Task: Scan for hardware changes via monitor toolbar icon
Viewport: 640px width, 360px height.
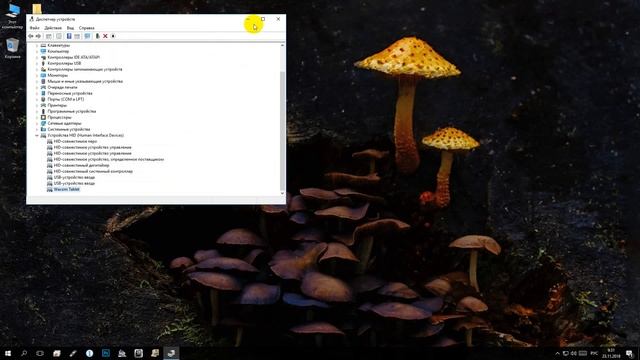Action: tap(87, 36)
